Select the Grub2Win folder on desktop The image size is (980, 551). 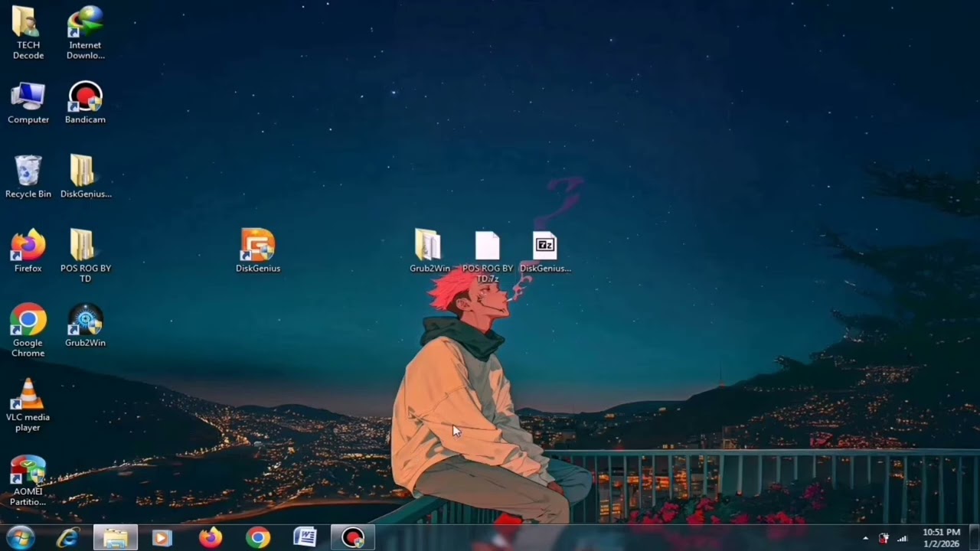tap(430, 251)
